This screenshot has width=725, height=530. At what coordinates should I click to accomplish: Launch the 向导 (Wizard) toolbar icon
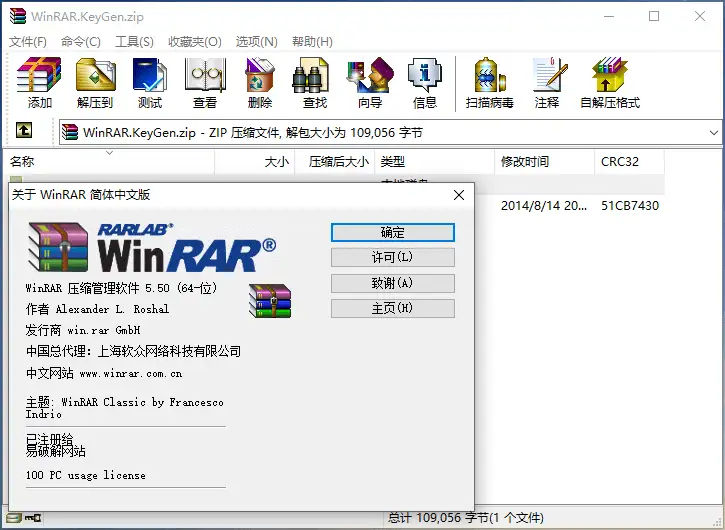[x=369, y=82]
